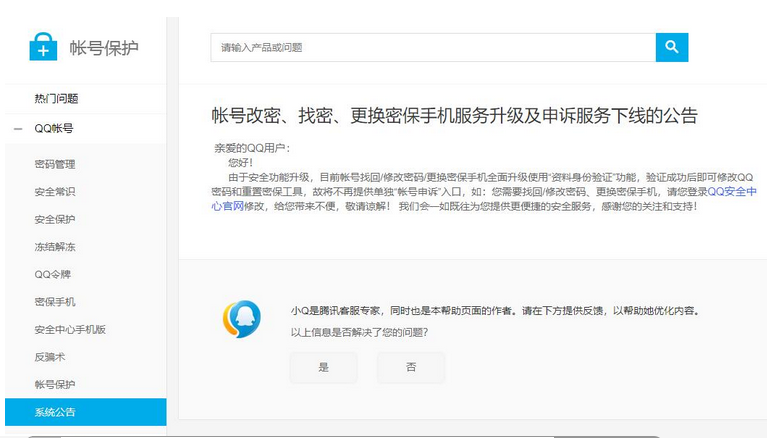Focus the 请输入产品或问题 search field
The width and height of the screenshot is (767, 438).
tap(433, 47)
